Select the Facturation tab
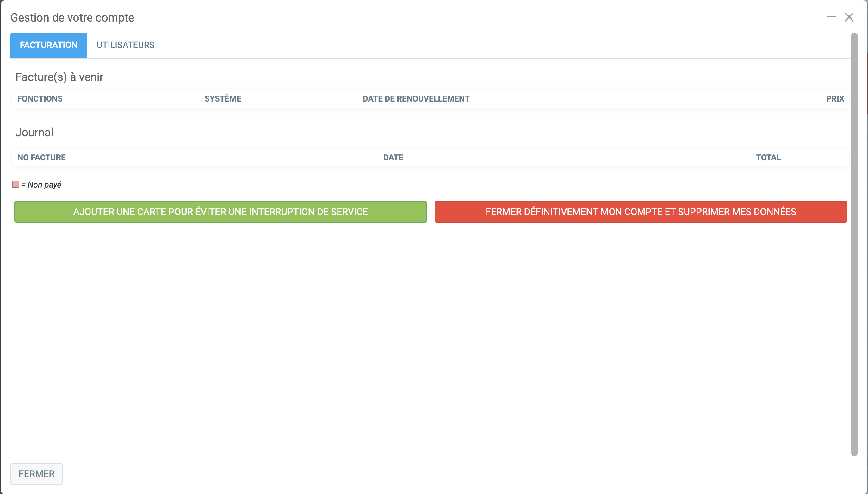 point(48,45)
